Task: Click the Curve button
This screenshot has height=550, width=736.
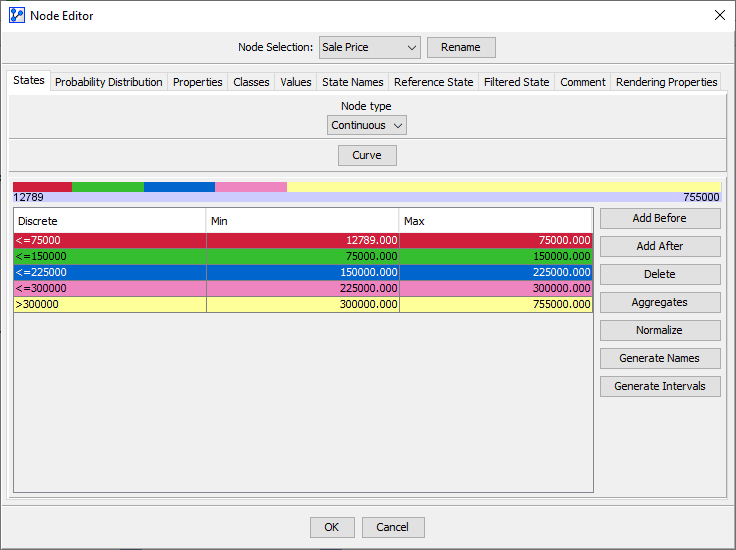Action: coord(367,155)
